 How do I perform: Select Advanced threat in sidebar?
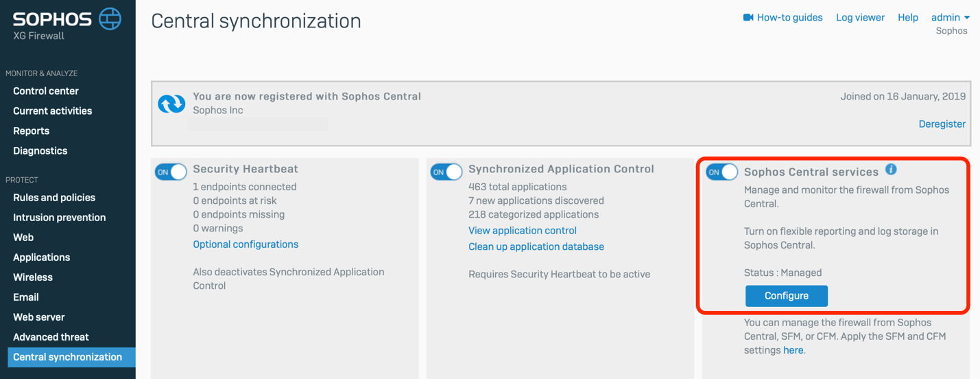pyautogui.click(x=51, y=336)
